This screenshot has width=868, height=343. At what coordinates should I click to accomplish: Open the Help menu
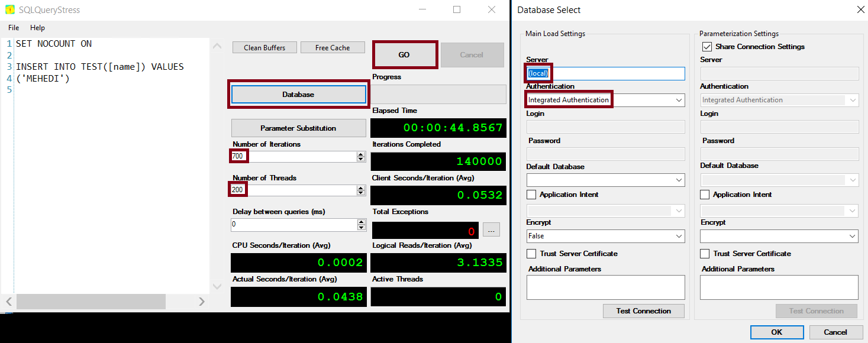tap(37, 28)
